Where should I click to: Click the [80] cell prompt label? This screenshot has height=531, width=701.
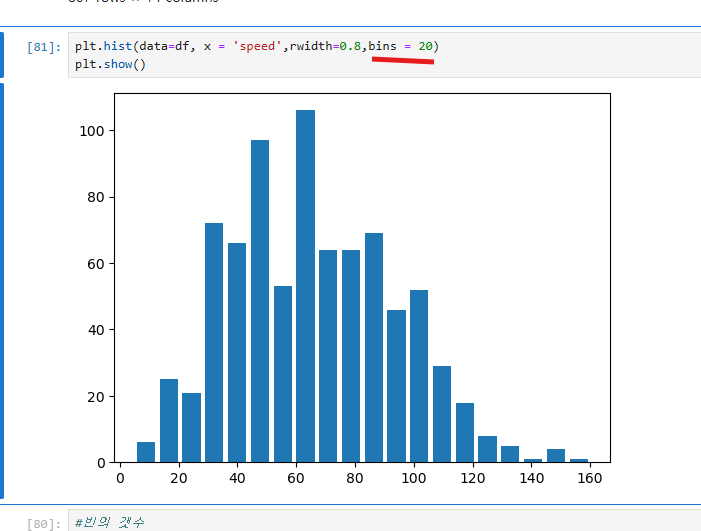click(x=44, y=523)
